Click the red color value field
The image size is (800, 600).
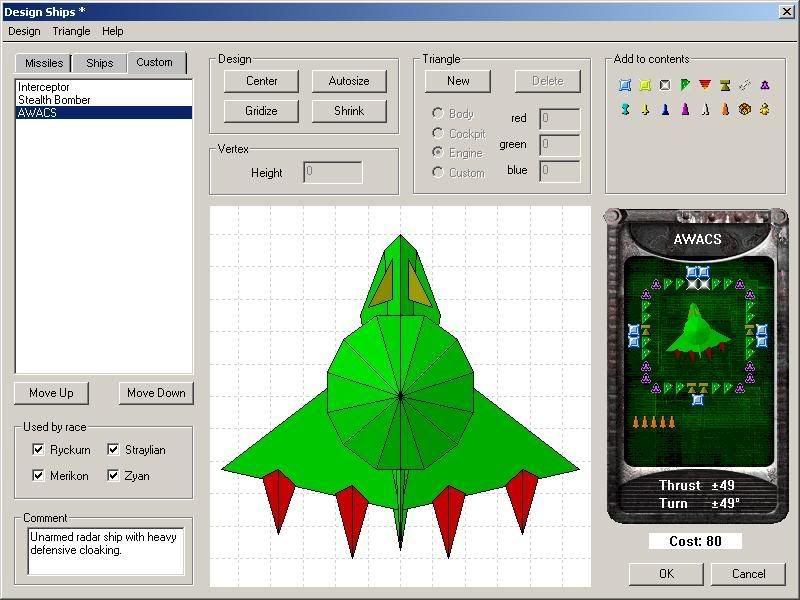point(560,119)
